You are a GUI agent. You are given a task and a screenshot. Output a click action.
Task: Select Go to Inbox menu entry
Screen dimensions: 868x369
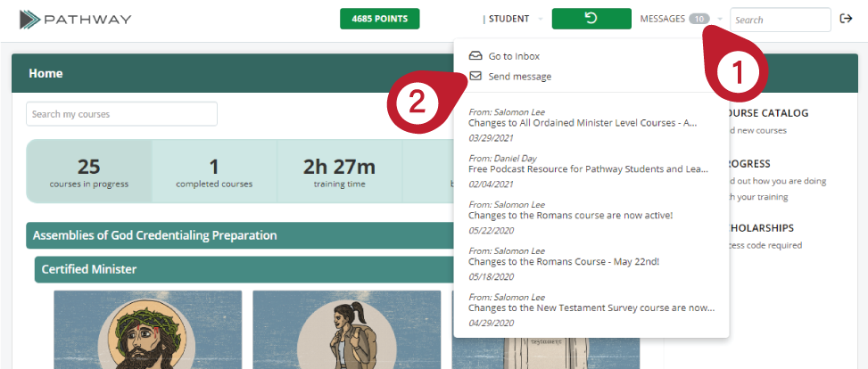click(514, 56)
